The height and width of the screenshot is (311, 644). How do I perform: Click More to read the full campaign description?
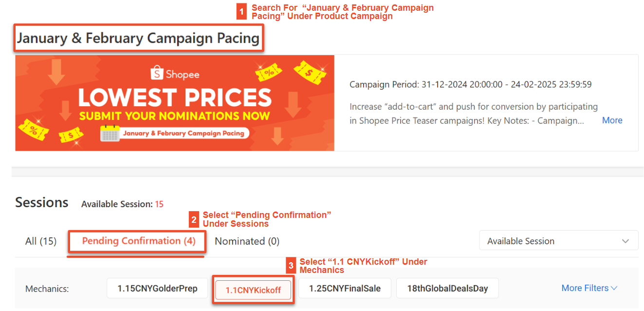point(612,120)
